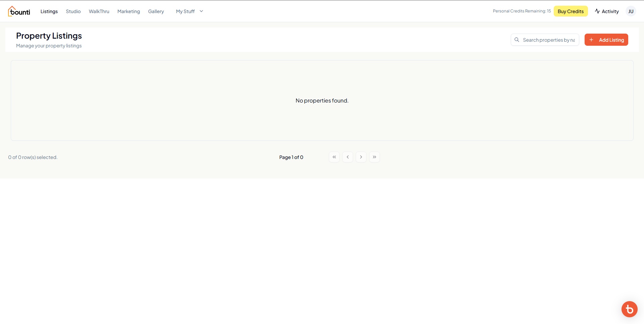Viewport: 644px width, 324px height.
Task: Click the Add Listing button
Action: pos(606,40)
